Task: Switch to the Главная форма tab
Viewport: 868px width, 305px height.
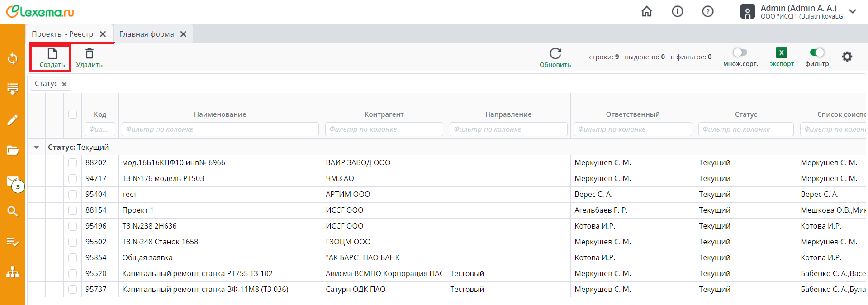Action: tap(147, 34)
